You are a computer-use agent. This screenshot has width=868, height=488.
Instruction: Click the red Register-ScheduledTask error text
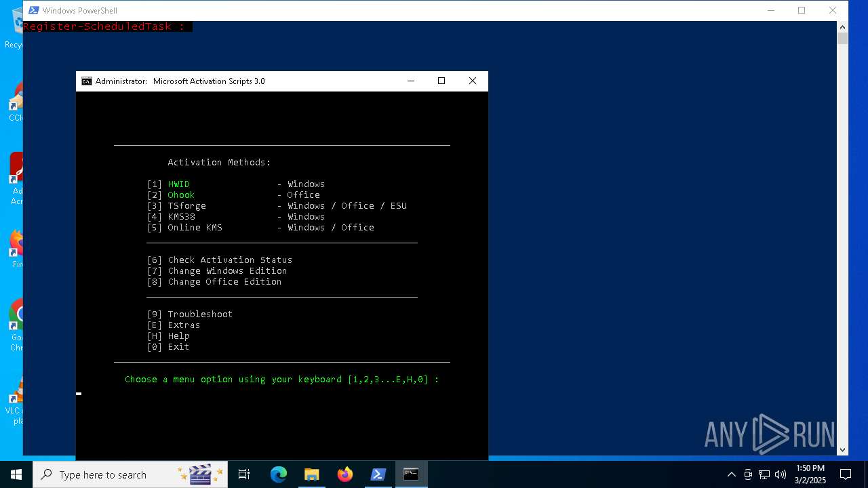tap(104, 26)
